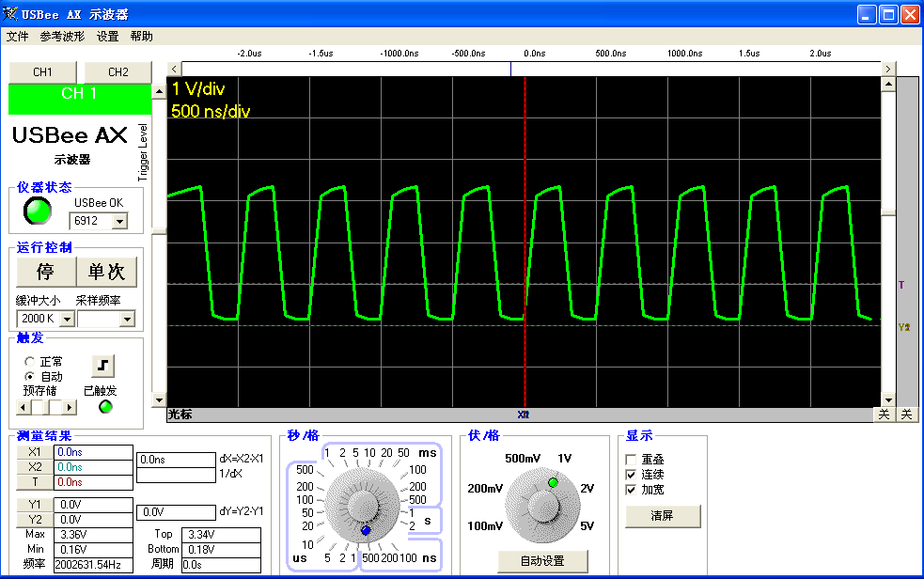Open the 设置 menu
Viewport: 924px width, 579px height.
click(x=108, y=37)
